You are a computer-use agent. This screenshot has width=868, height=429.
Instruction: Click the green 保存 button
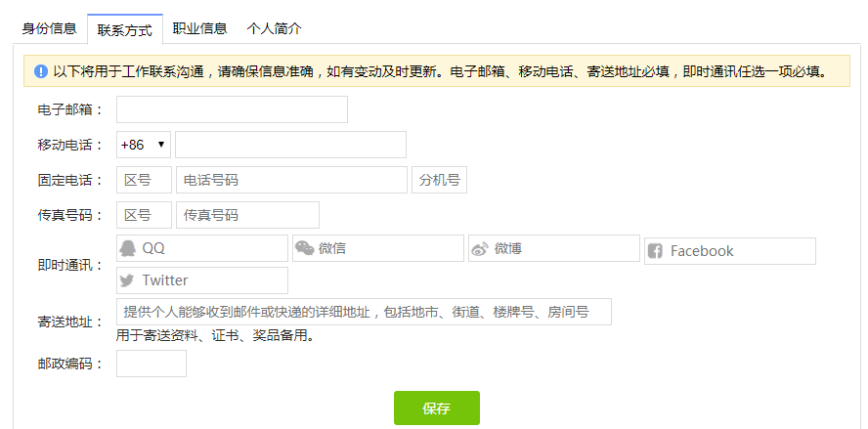tap(437, 408)
